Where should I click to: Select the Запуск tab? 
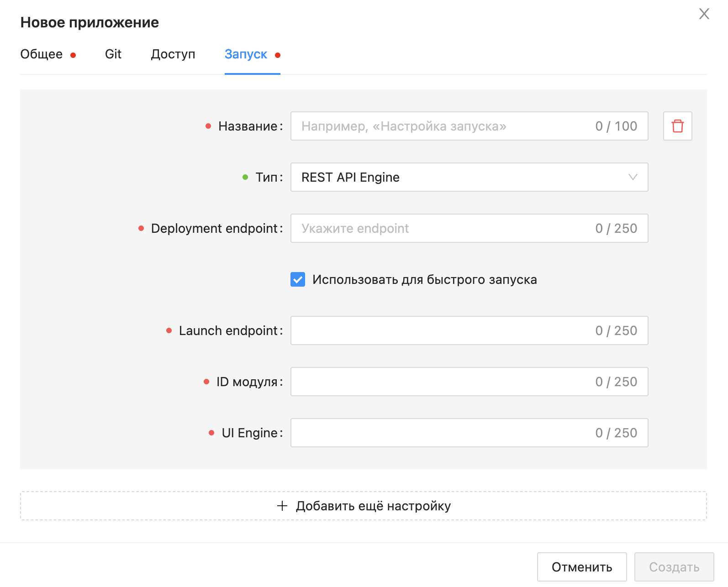(x=246, y=54)
